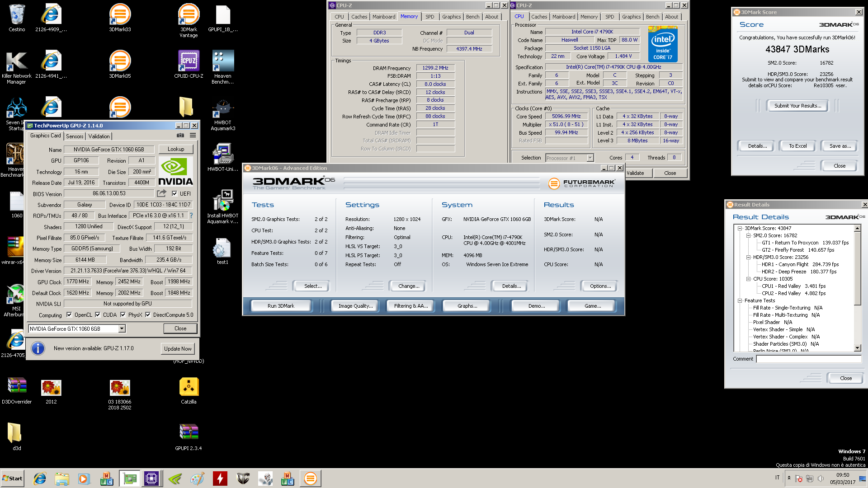868x488 pixels.
Task: Click Change settings button in 3DMark06
Action: 409,286
